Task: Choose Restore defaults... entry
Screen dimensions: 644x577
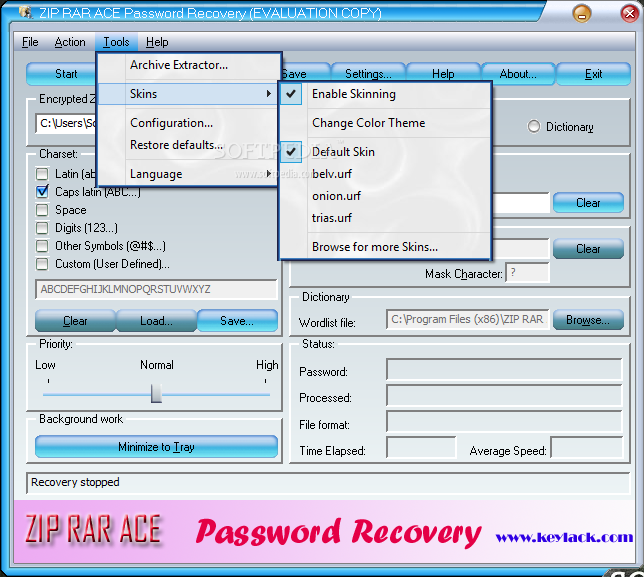Action: (188, 145)
